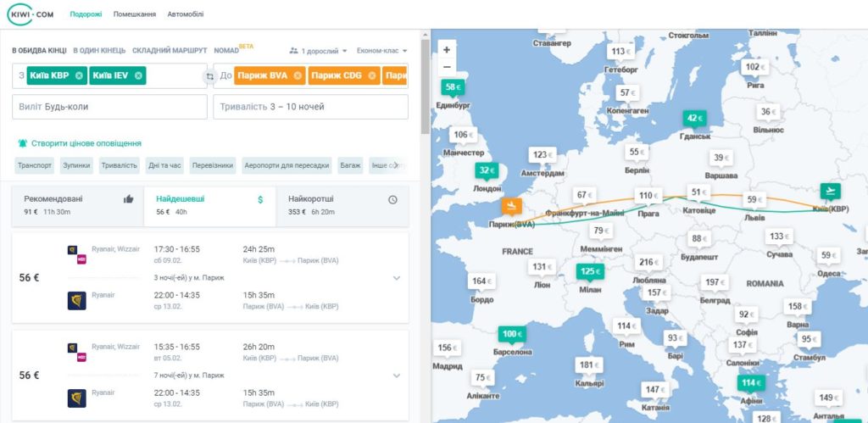Swap origin and destination fields

(x=210, y=76)
